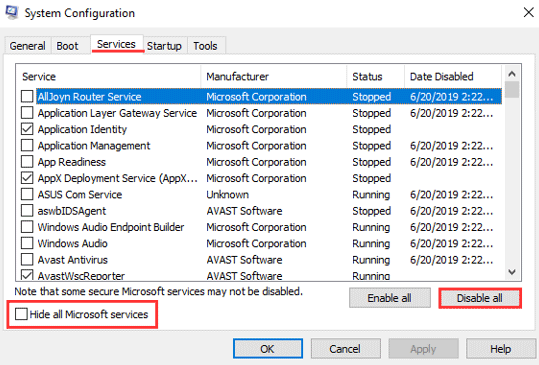This screenshot has height=365, width=539.
Task: Click Stopped status of Application Identity row
Action: coord(371,129)
